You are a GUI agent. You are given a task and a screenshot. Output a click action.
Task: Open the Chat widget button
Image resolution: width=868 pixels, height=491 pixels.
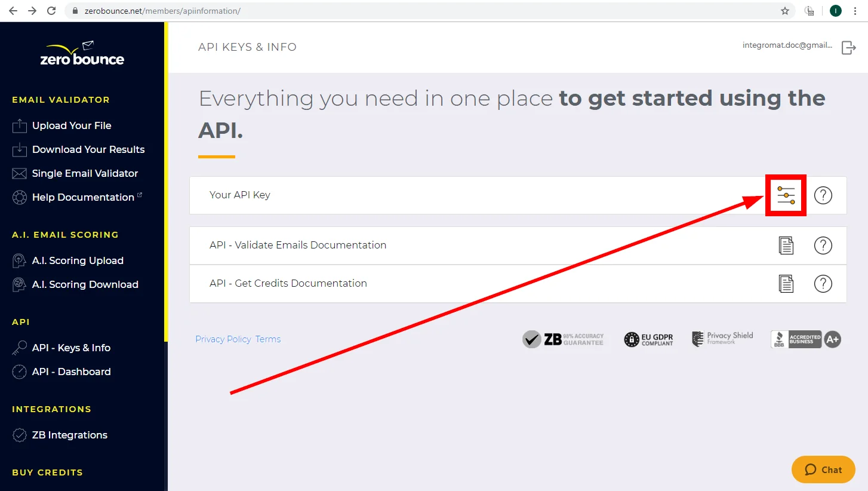pos(823,469)
